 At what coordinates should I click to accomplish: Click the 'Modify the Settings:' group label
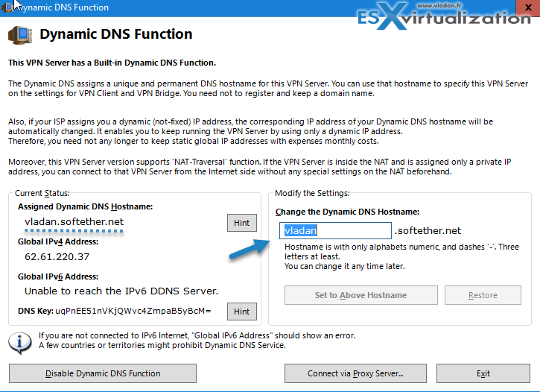(x=312, y=193)
